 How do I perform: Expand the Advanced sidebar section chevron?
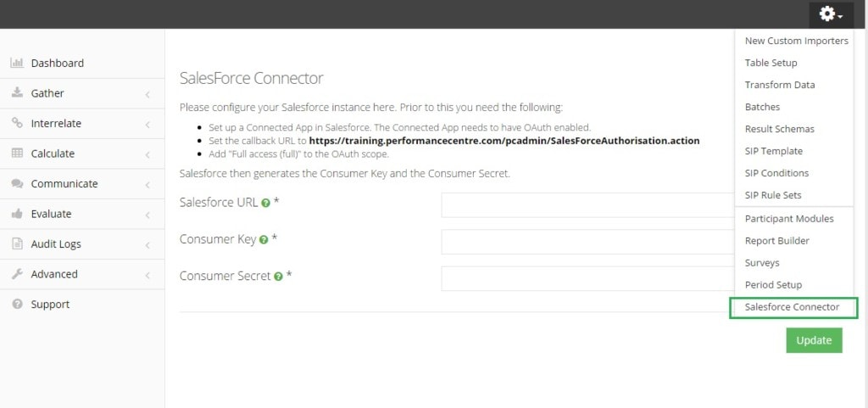pyautogui.click(x=147, y=275)
